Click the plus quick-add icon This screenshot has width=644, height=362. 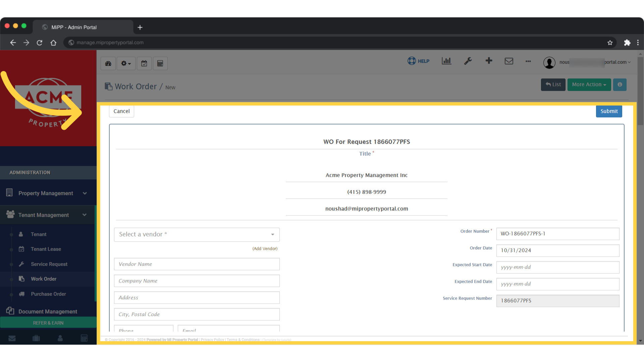click(x=489, y=61)
